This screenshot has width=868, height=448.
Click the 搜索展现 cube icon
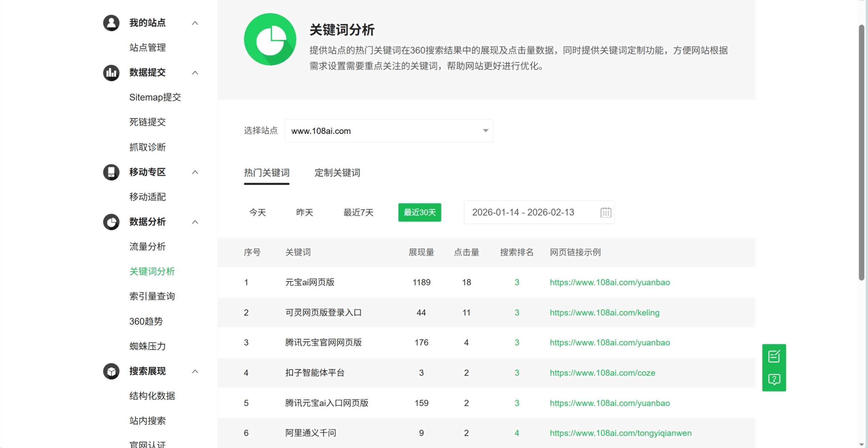point(111,371)
